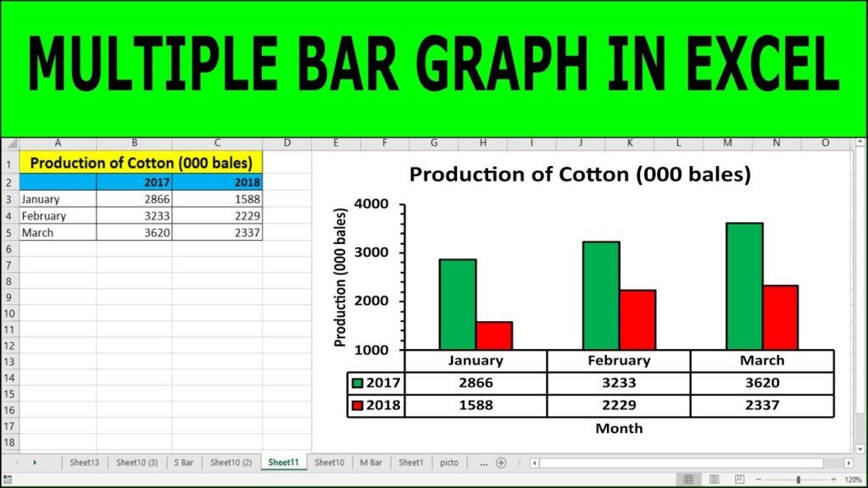
Task: Click the Month horizontal axis title
Action: 619,428
